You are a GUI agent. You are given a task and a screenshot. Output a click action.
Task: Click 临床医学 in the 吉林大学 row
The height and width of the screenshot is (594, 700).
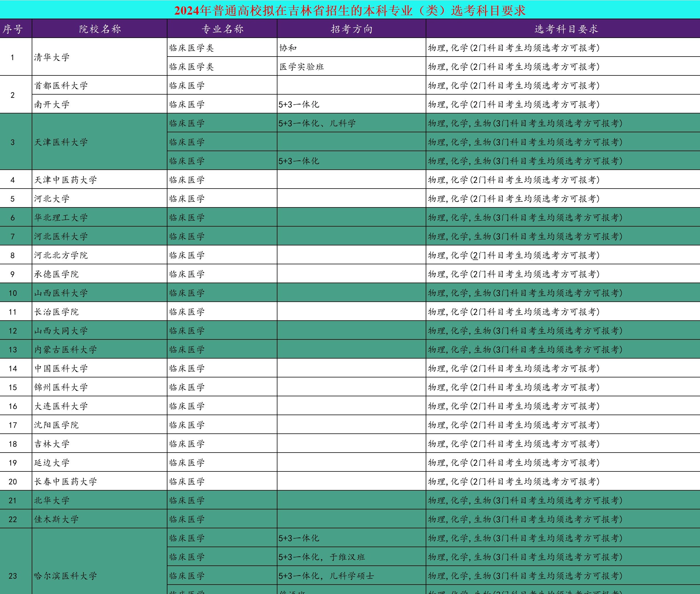coord(222,443)
